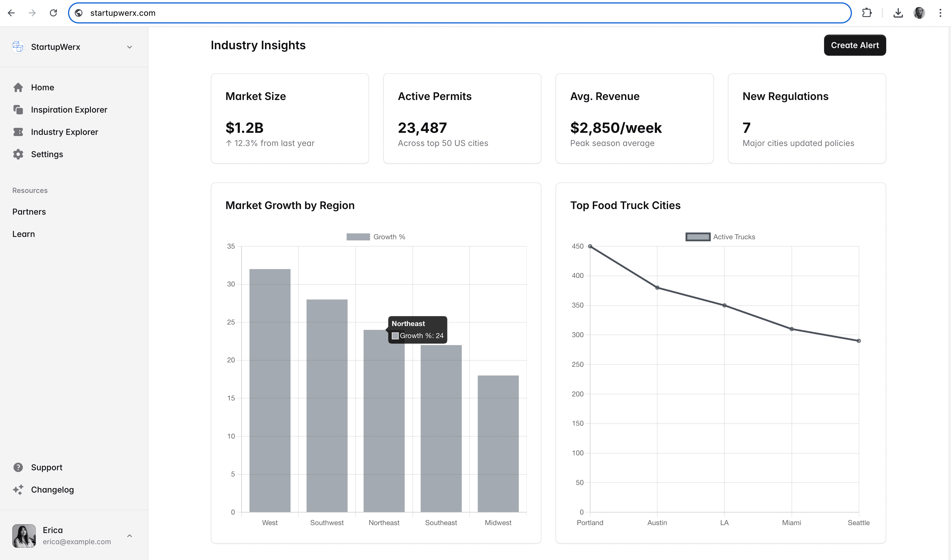Expand Erica's account menu chevron
Image resolution: width=951 pixels, height=560 pixels.
point(130,535)
